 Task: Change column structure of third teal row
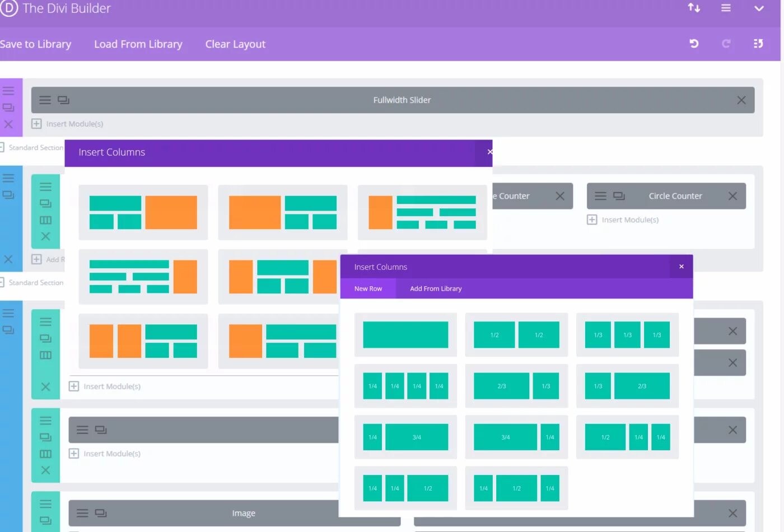[x=45, y=454]
